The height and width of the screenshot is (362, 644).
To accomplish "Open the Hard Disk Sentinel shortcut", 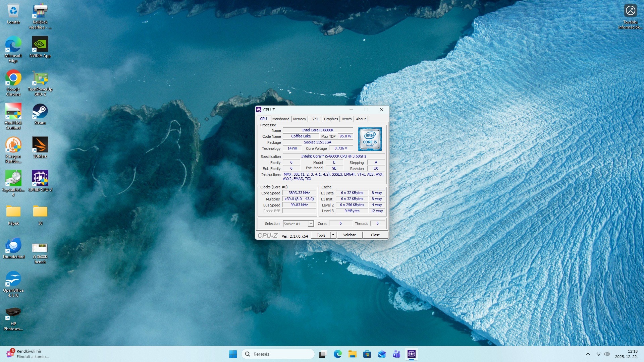I will [13, 112].
